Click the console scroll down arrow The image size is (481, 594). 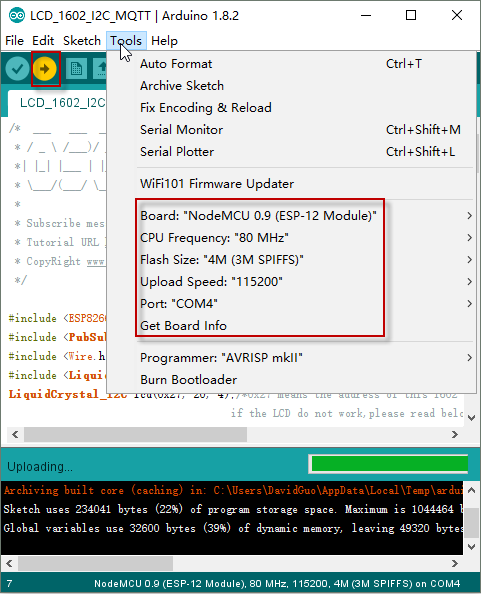[472, 547]
